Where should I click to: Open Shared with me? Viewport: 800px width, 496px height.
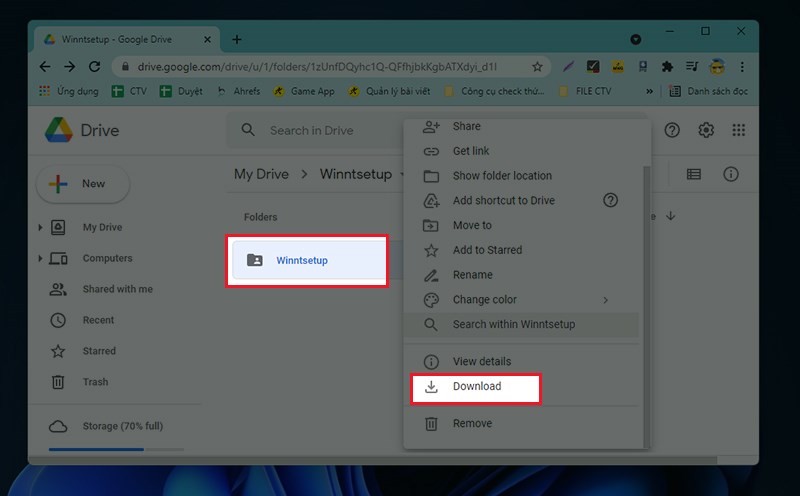tap(117, 289)
